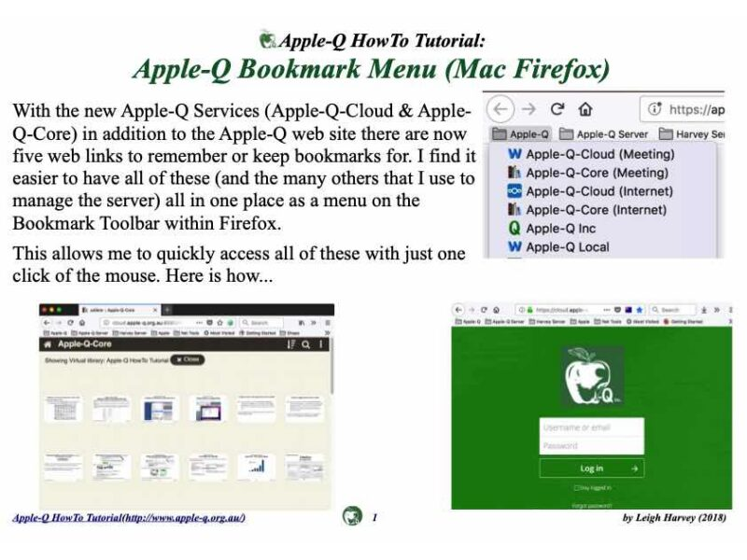Click the Search box in login window toolbar
Viewport: 747px width, 560px height.
click(673, 310)
